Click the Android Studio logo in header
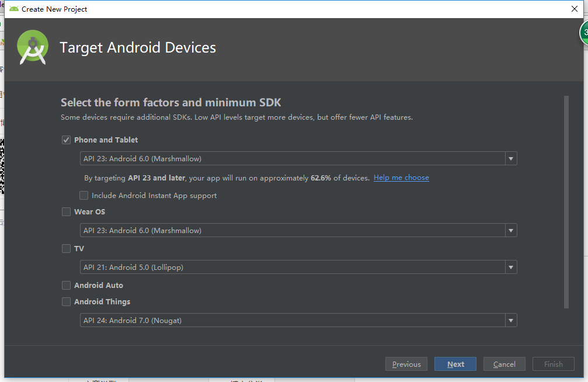 tap(33, 47)
